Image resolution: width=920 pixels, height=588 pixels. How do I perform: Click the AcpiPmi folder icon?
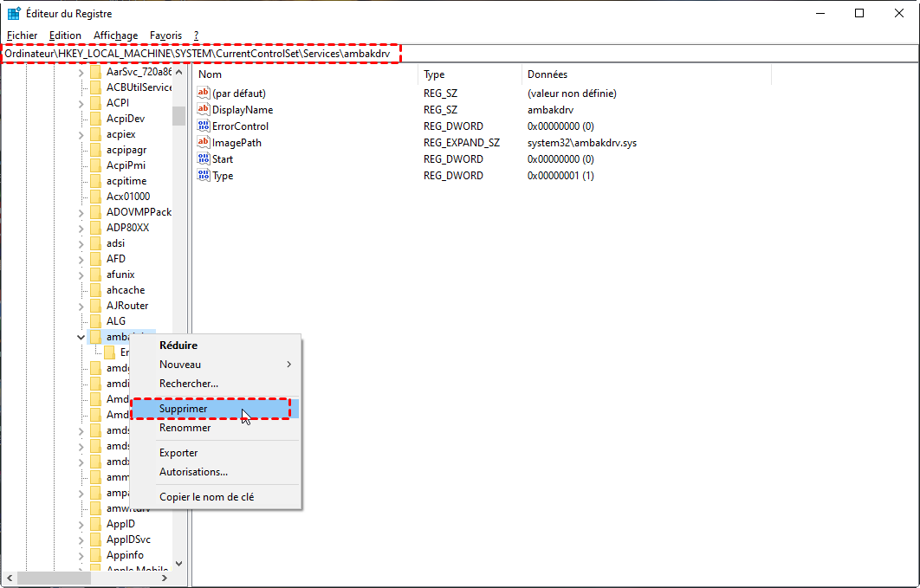pyautogui.click(x=95, y=165)
